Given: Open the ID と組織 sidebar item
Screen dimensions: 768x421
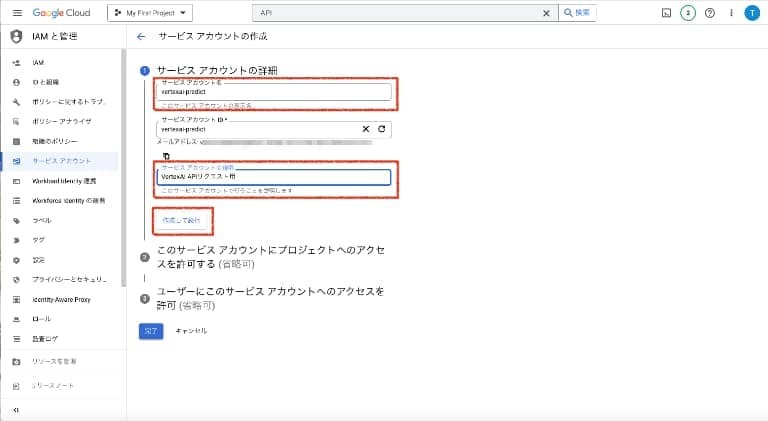Looking at the screenshot, I should click(61, 82).
